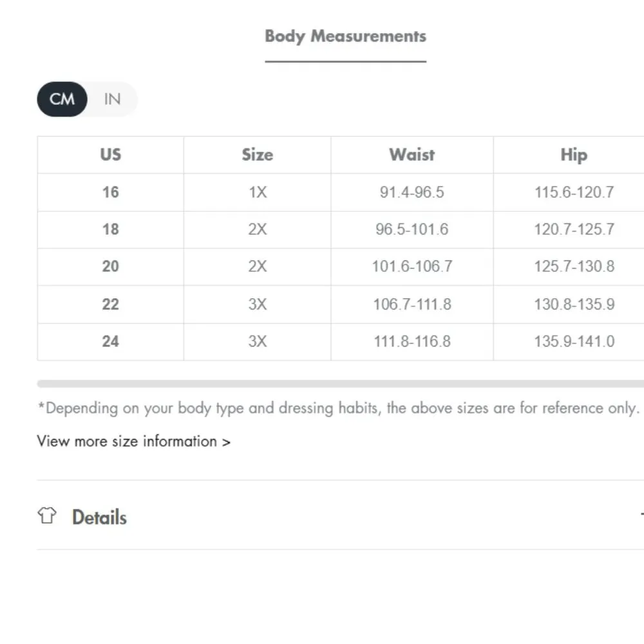This screenshot has width=644, height=644.
Task: Open the Body Measurements tab
Action: (x=345, y=37)
